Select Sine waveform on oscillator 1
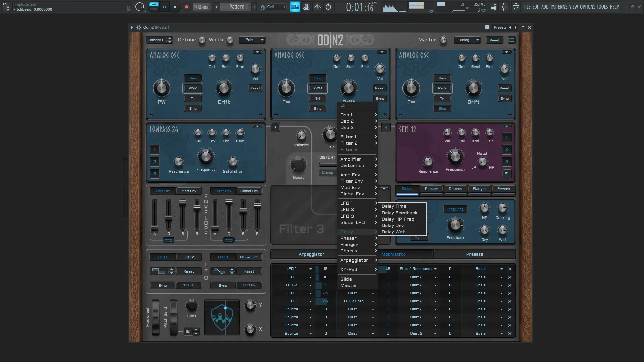 tap(193, 109)
